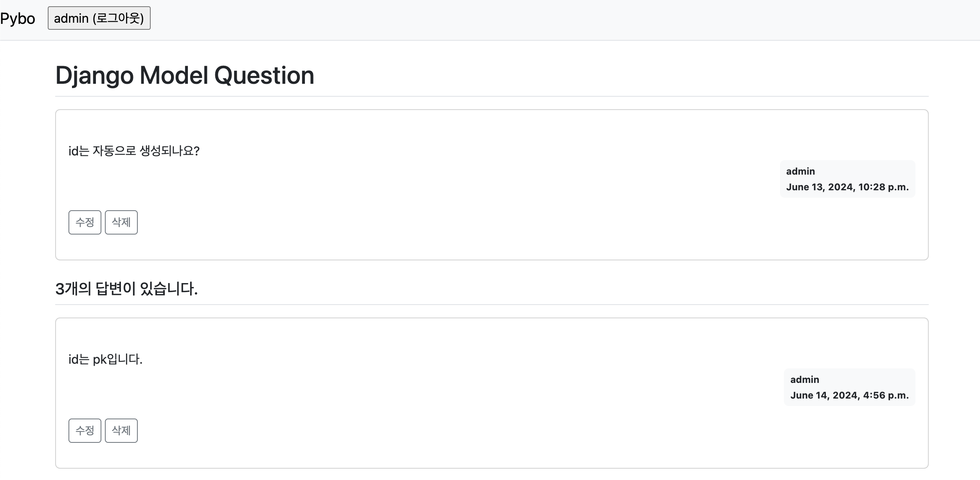Click the answer text 'id는 pk입니다.'
The width and height of the screenshot is (980, 480).
pyautogui.click(x=105, y=359)
